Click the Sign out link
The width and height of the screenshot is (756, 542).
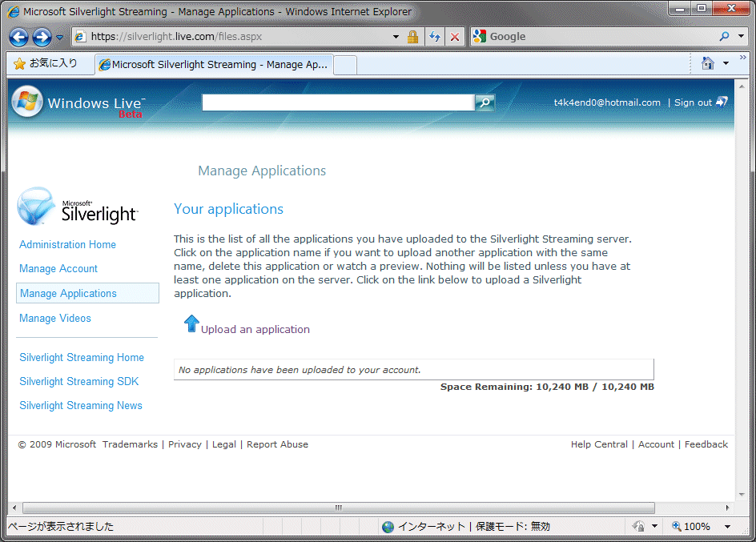coord(693,102)
